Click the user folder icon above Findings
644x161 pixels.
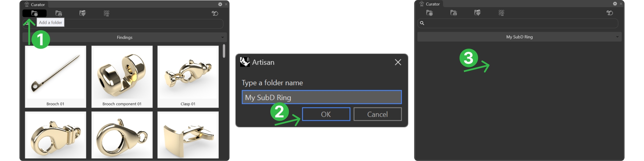pyautogui.click(x=59, y=13)
